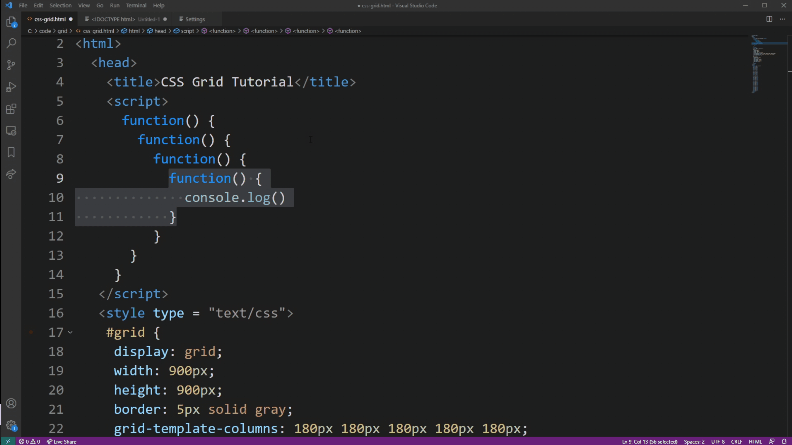Click the UTF-8 encoding indicator
This screenshot has width=792, height=445.
click(x=718, y=441)
